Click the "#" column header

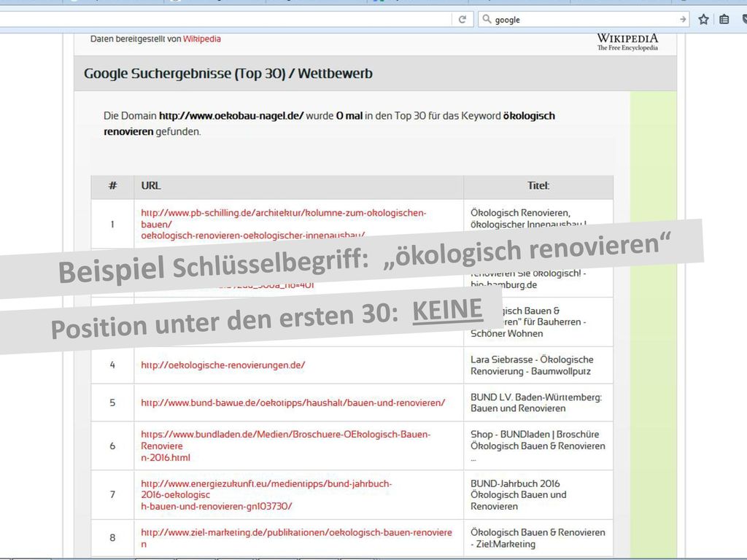112,186
